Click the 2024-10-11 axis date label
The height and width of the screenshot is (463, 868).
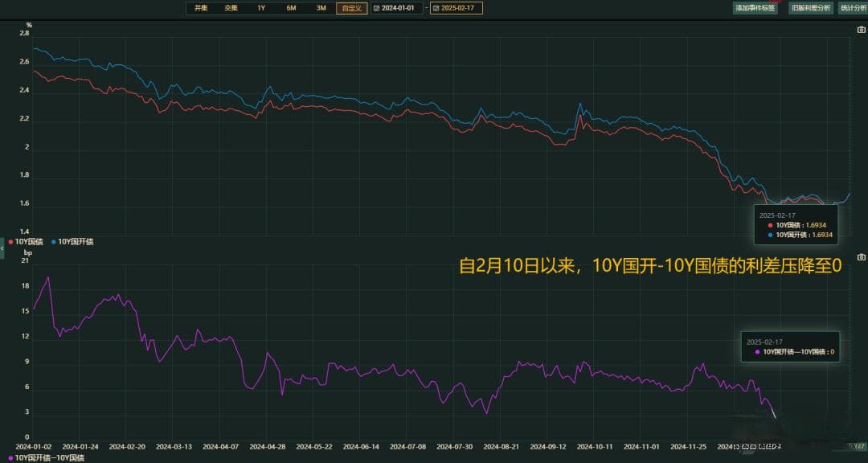(x=595, y=446)
